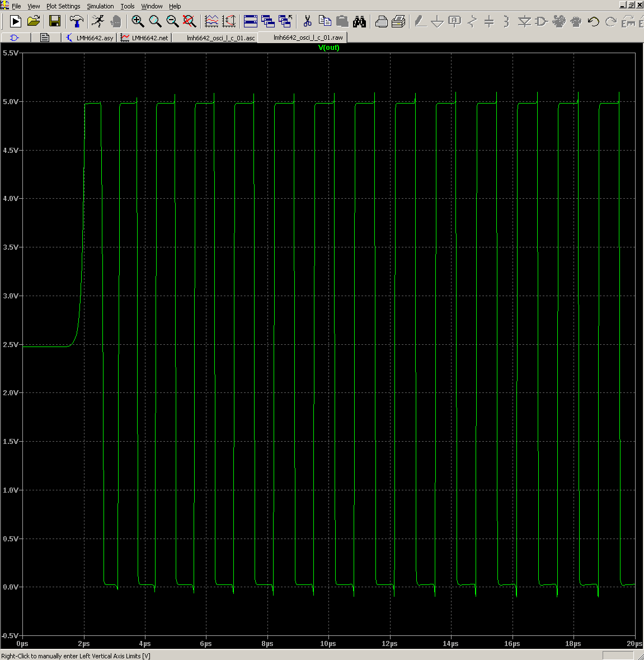
Task: Select the lmh6642_osci_l_c_01.raw tab
Action: point(303,38)
